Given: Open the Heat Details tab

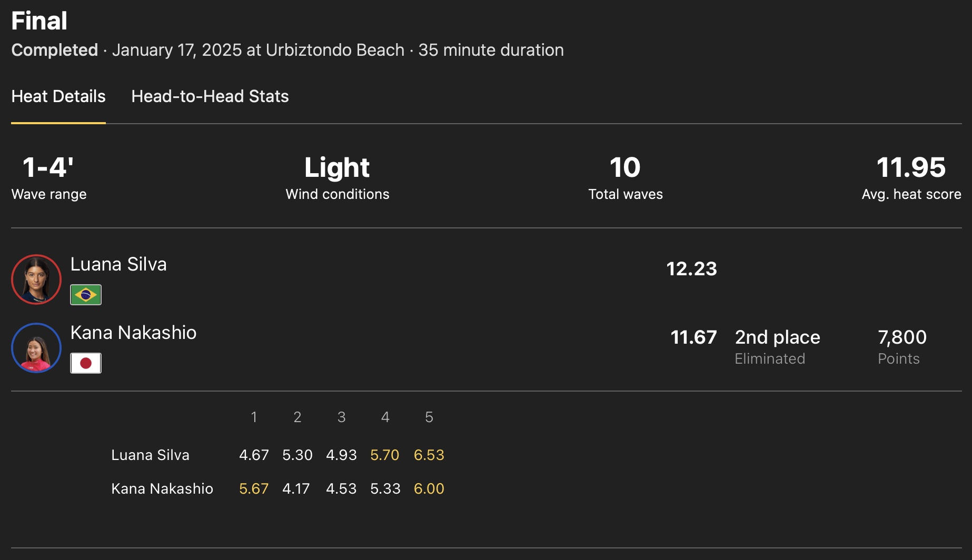Looking at the screenshot, I should [58, 96].
